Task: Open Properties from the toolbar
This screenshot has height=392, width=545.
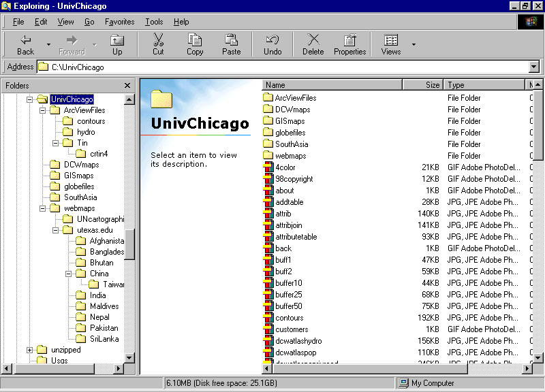Action: pyautogui.click(x=349, y=40)
